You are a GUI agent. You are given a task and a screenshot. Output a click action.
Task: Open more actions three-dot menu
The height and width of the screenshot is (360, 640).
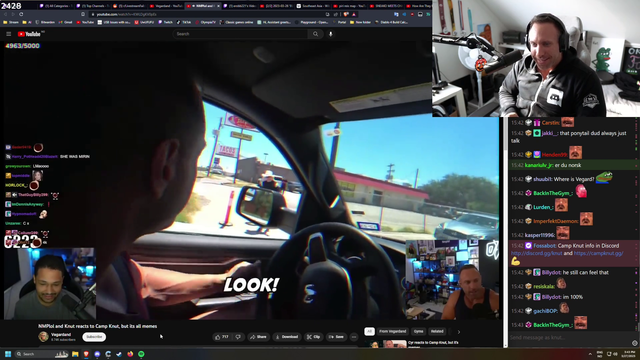point(354,337)
